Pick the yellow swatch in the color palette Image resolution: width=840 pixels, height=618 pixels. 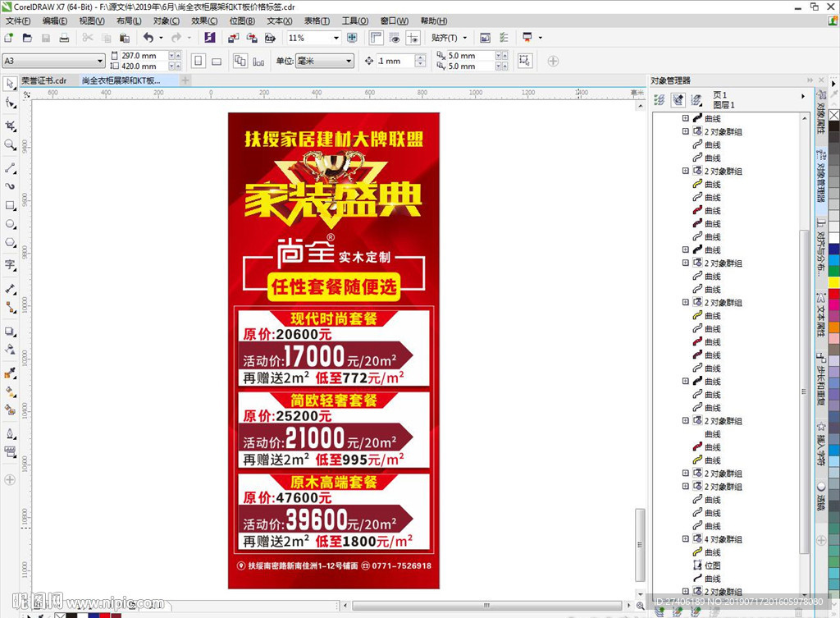click(x=834, y=283)
